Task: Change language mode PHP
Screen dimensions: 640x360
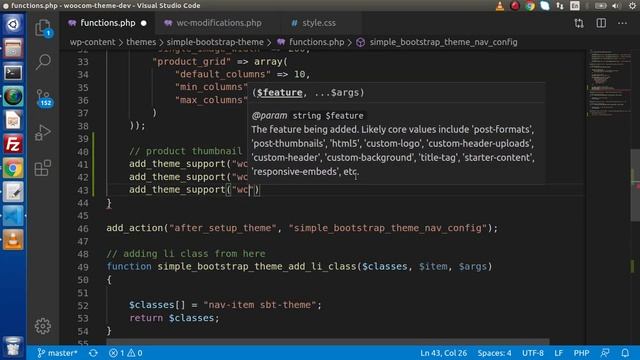Action: [x=581, y=353]
